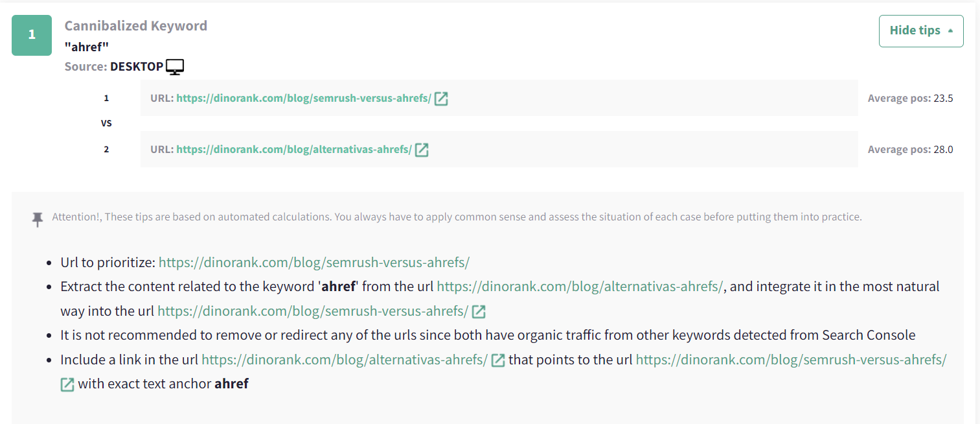This screenshot has height=424, width=980.
Task: Click 'Average pos: 28.0' value
Action: pyautogui.click(x=911, y=150)
